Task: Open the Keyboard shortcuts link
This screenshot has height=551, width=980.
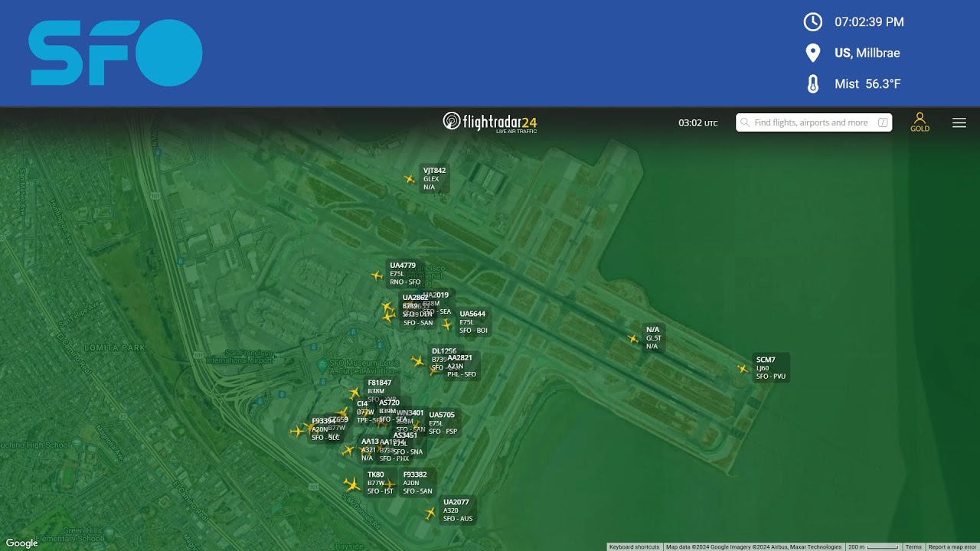Action: coord(635,547)
